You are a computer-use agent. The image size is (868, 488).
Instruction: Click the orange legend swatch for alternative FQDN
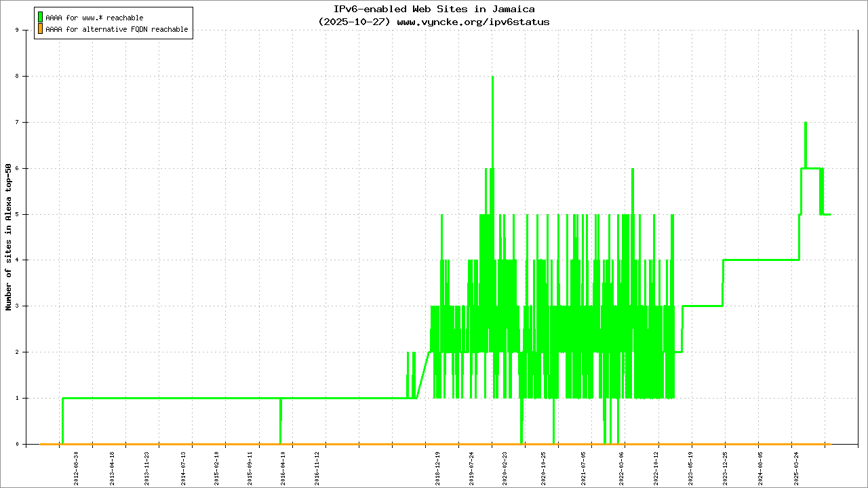[40, 29]
